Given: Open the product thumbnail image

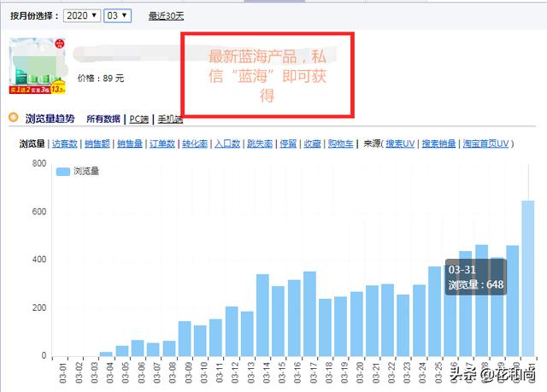Looking at the screenshot, I should coord(38,67).
